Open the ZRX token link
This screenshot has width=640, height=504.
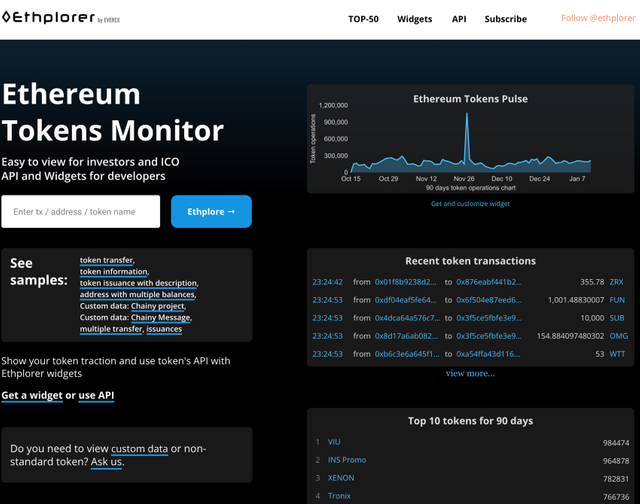(616, 282)
